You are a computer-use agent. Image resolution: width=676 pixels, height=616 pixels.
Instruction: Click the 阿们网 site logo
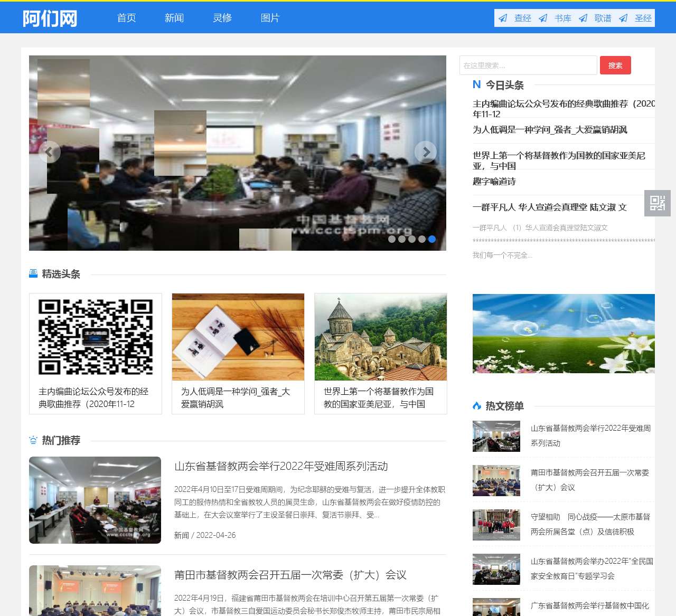(x=50, y=18)
